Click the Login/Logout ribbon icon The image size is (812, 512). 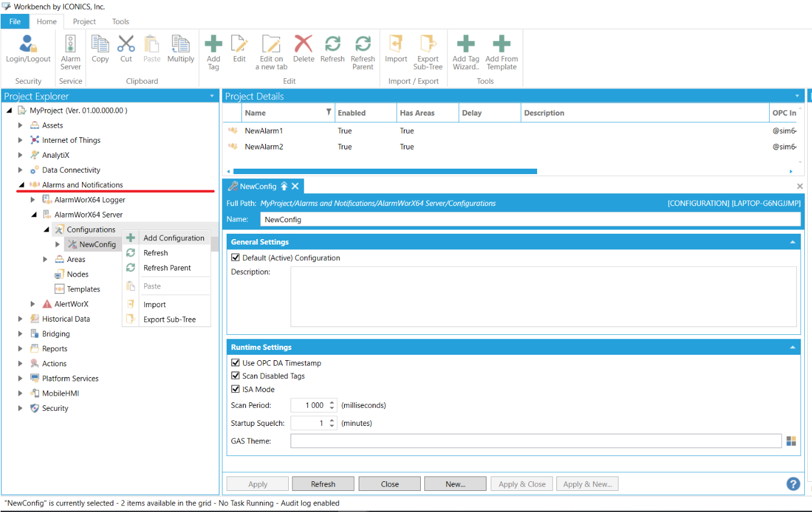(28, 45)
